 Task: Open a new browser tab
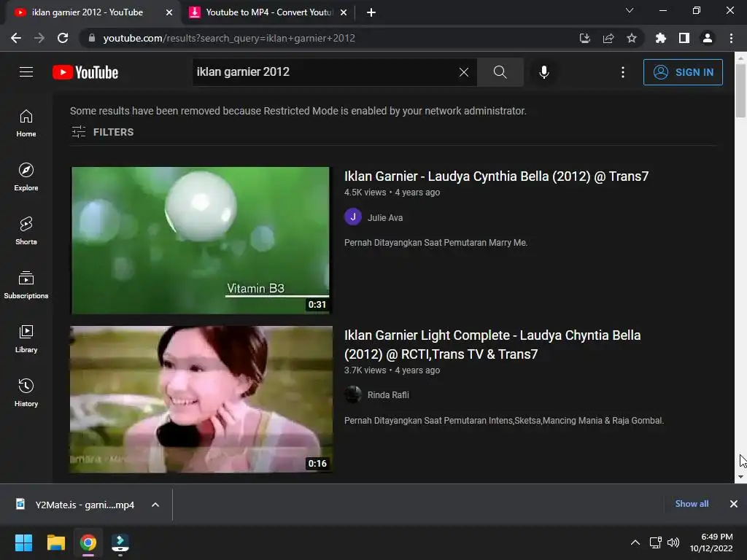pos(371,12)
